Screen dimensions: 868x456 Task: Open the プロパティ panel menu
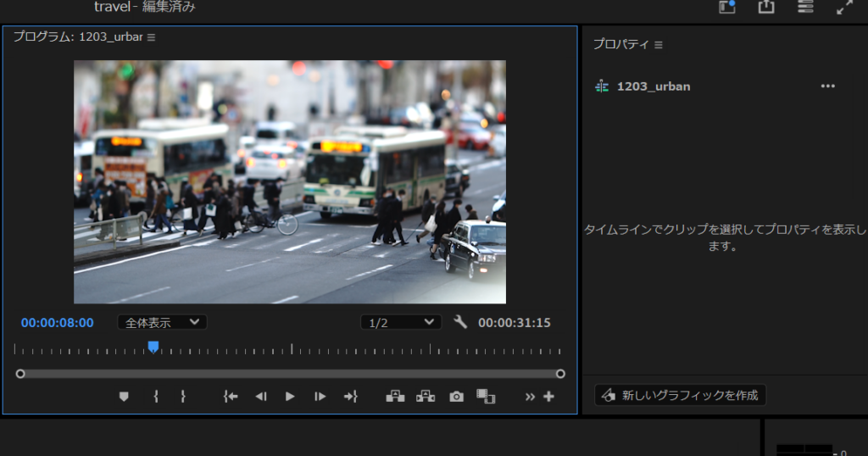click(x=659, y=44)
